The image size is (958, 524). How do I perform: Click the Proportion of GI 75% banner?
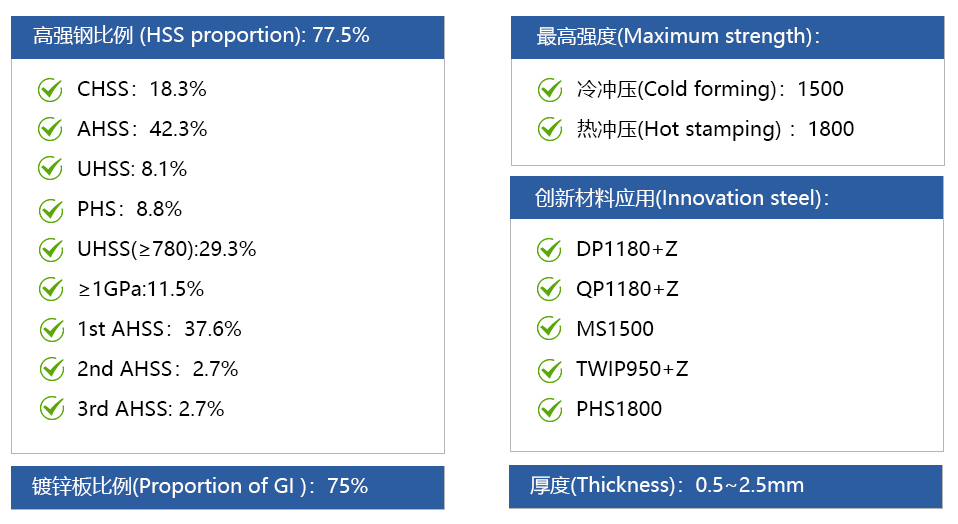point(228,487)
